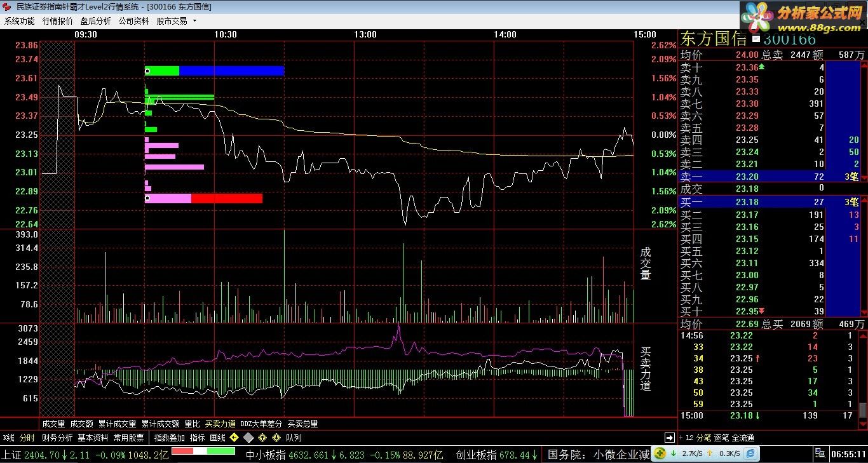The width and height of the screenshot is (868, 463).
Task: Open 常用股票 list
Action: (x=129, y=438)
